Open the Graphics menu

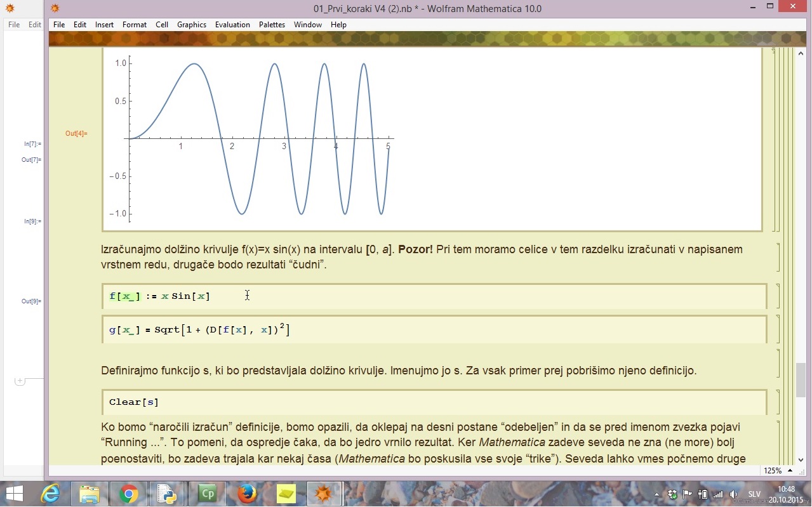tap(192, 25)
